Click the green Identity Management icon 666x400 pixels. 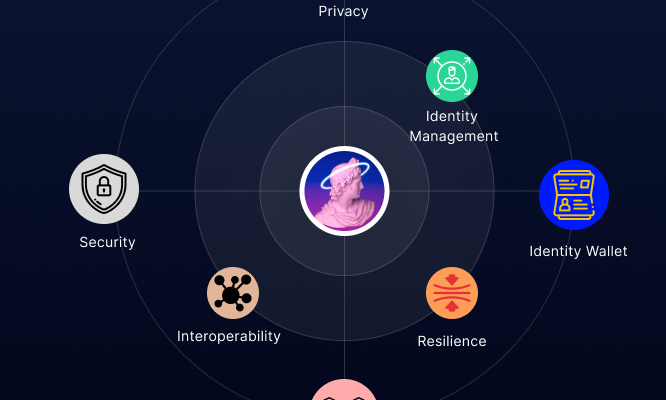(x=452, y=76)
